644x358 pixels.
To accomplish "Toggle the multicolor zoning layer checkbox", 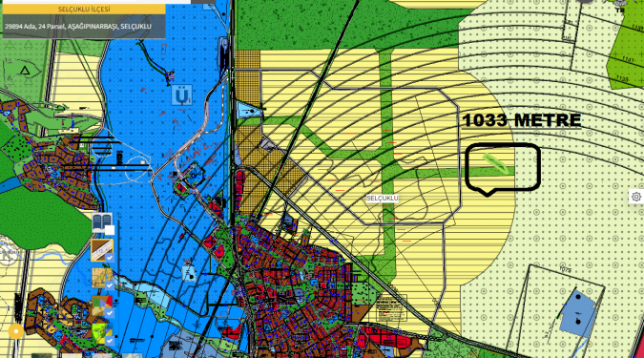I will point(110,313).
